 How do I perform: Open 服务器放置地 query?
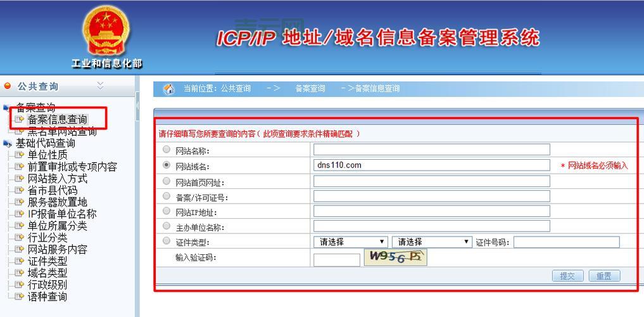(x=58, y=202)
